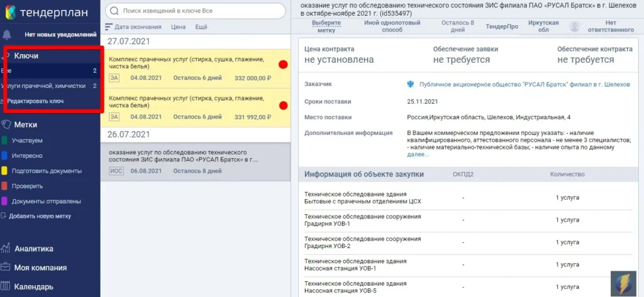This screenshot has height=297, width=644.
Task: Click Нет новых уведомлений text
Action: point(60,35)
